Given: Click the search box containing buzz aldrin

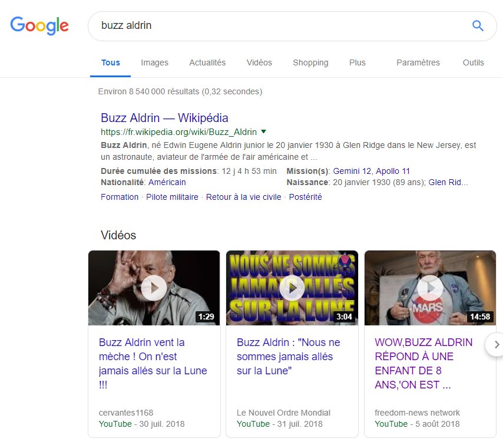Looking at the screenshot, I should point(292,26).
